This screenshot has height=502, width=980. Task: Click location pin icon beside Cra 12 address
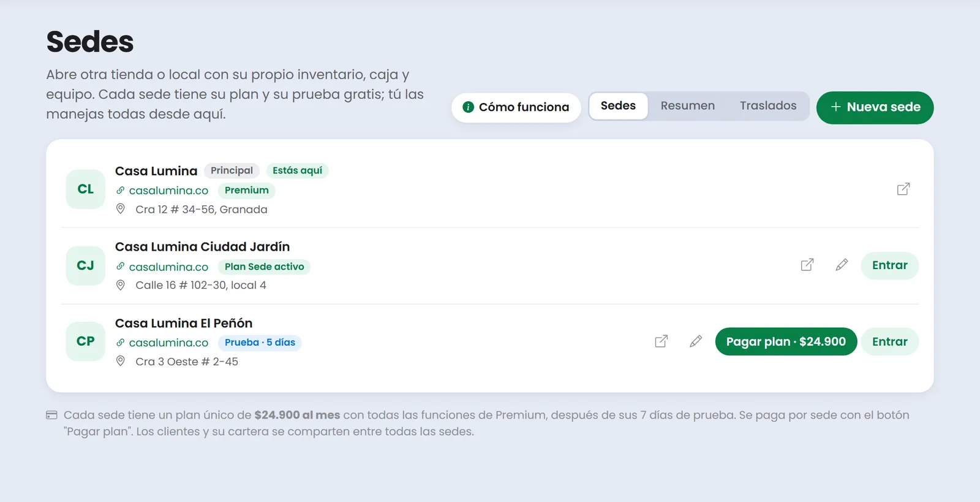point(121,209)
